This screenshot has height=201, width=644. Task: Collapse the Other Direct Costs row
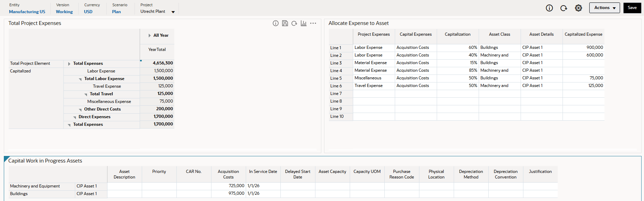click(80, 110)
